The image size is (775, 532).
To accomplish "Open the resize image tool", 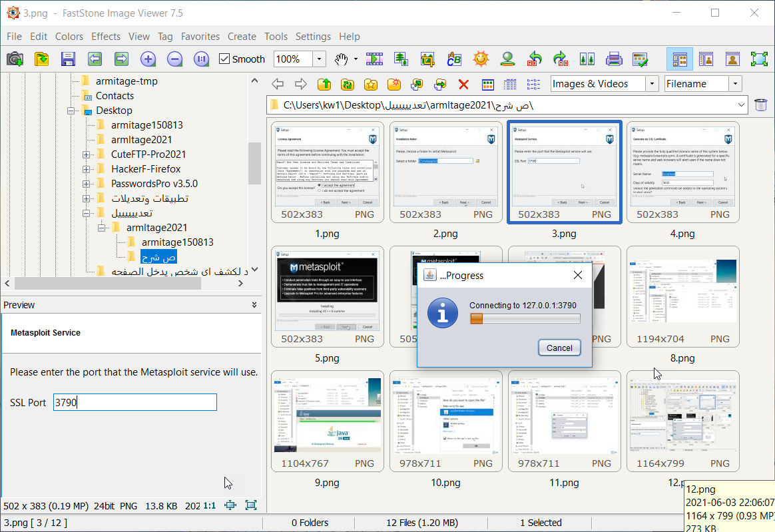I will [x=400, y=59].
